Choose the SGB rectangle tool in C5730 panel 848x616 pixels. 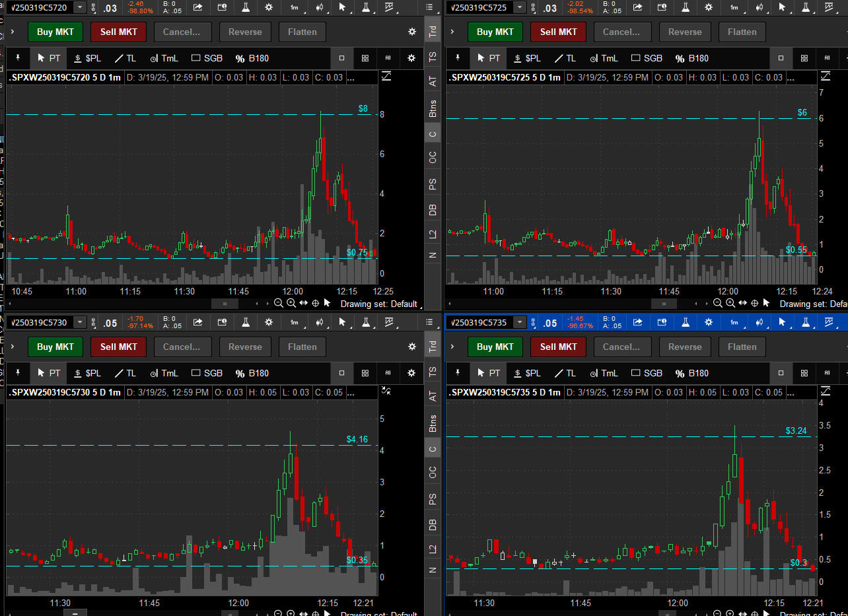[207, 373]
